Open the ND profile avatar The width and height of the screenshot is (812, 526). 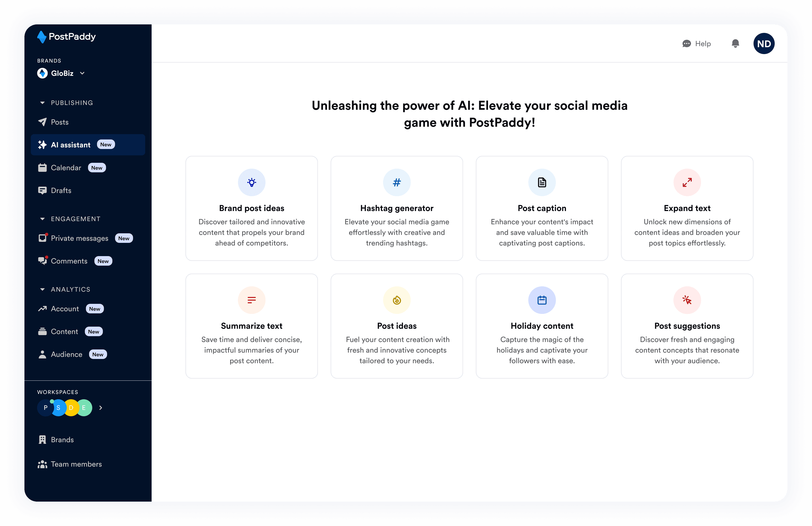coord(764,43)
